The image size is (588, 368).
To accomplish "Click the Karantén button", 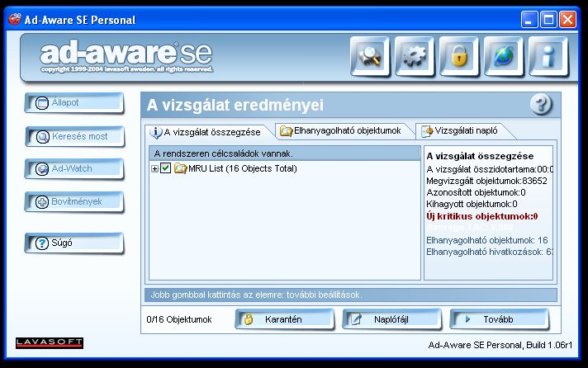I will tap(284, 319).
